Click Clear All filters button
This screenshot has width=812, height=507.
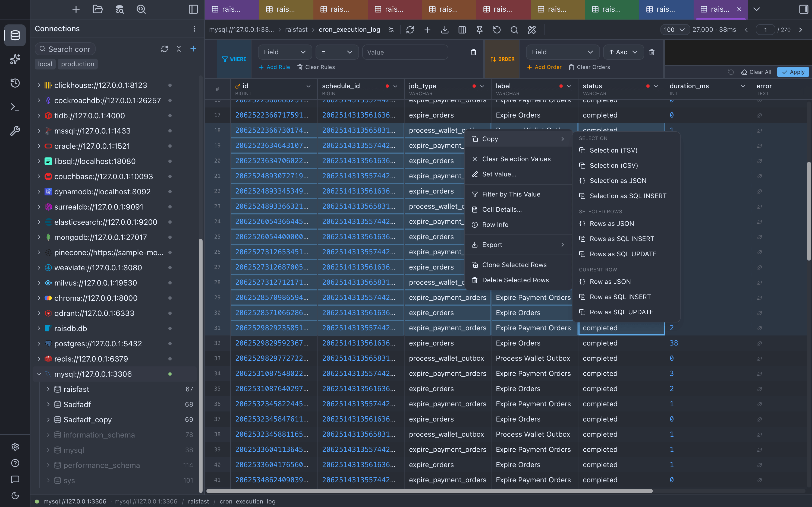[x=756, y=72]
